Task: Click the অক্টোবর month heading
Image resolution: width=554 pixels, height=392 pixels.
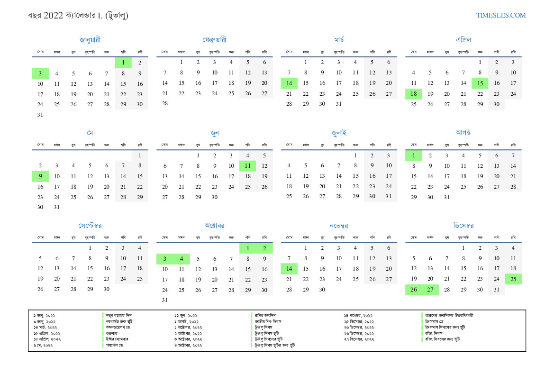Action: 214,226
